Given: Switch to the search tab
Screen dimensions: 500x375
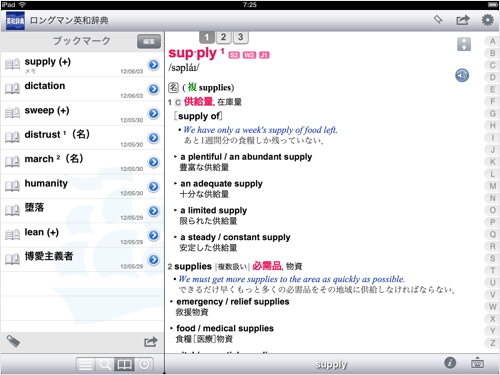Looking at the screenshot, I should tap(105, 364).
